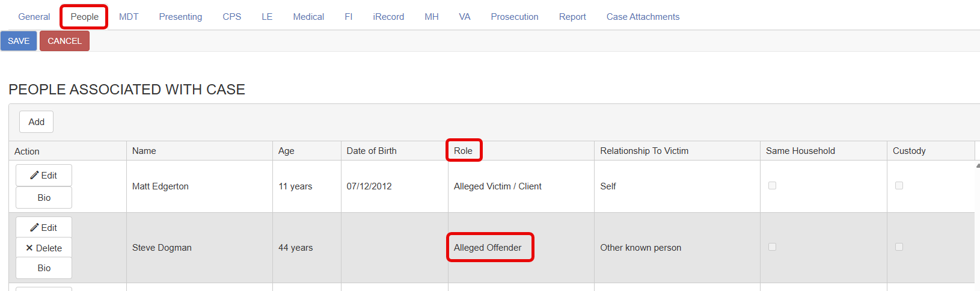Switch to the VA tab
Screen dimensions: 980x291
[x=465, y=17]
